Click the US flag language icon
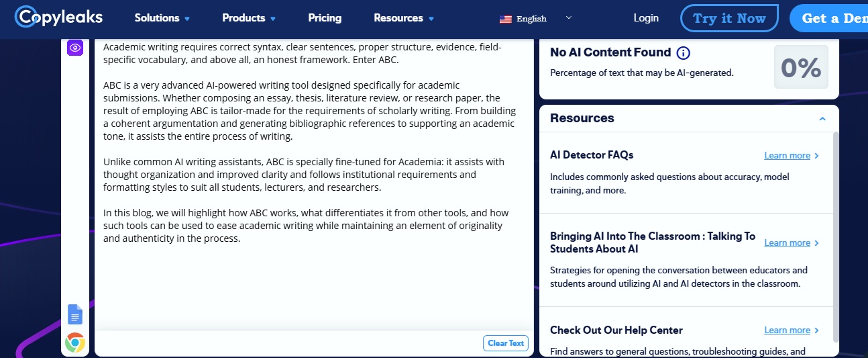Screen dimensions: 868x358 [506, 19]
